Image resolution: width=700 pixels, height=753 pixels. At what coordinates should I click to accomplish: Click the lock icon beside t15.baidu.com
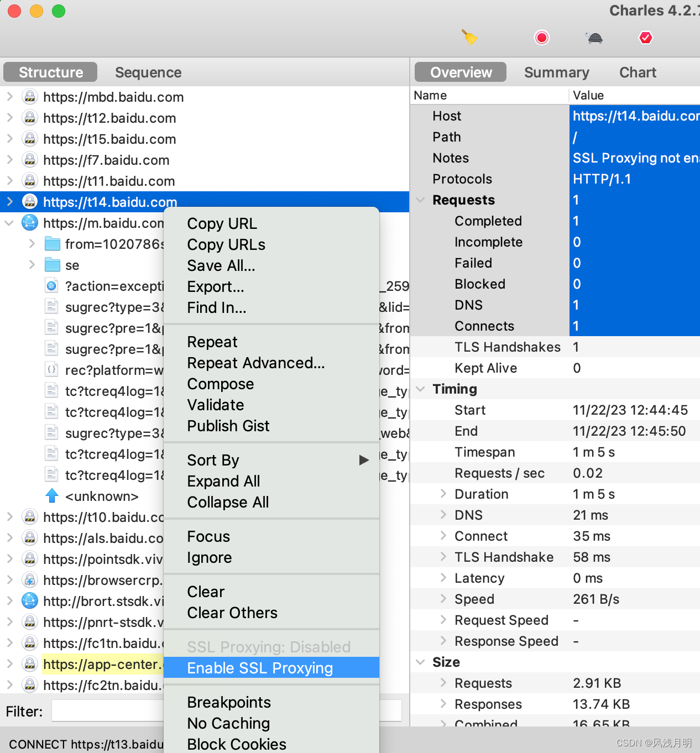tap(30, 139)
